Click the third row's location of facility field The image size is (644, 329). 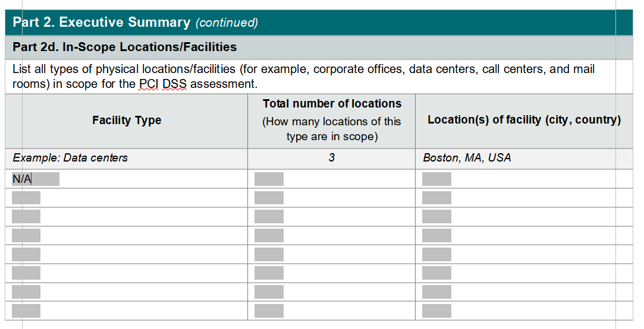point(436,217)
